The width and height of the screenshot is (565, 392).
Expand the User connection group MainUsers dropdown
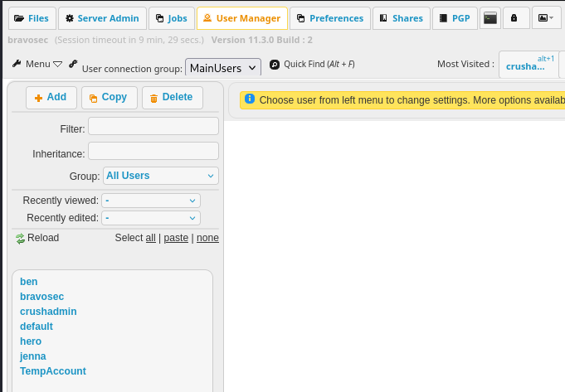[x=223, y=67]
